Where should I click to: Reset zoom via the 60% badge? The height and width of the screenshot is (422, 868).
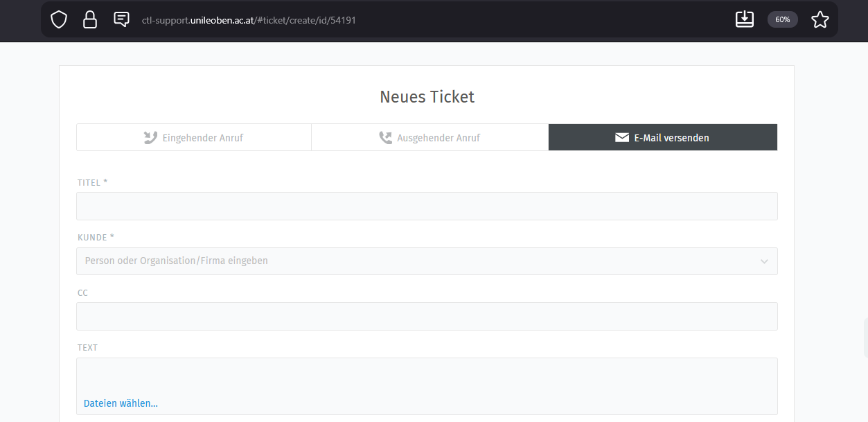coord(782,19)
